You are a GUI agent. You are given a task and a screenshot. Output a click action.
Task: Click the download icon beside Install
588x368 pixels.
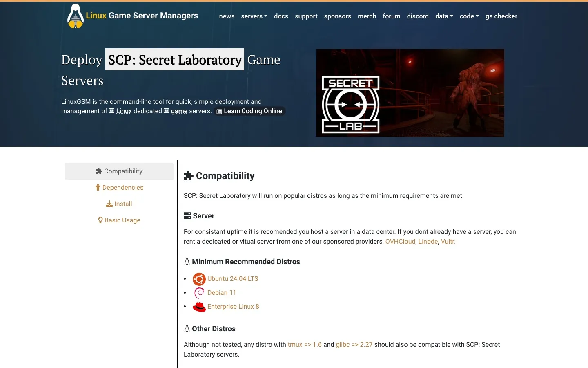109,204
